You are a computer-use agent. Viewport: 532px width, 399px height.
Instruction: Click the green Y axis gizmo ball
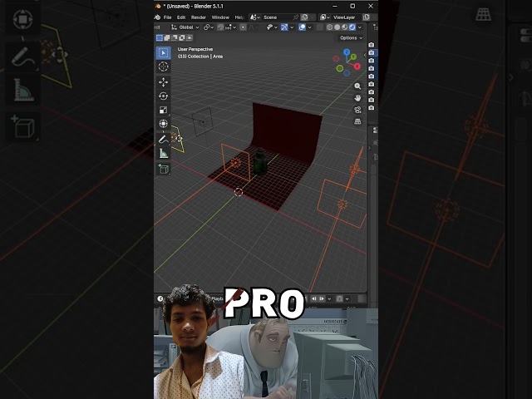pos(353,57)
